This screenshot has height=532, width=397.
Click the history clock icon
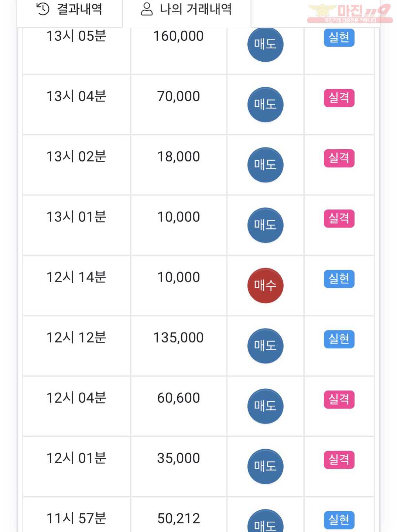[x=43, y=9]
